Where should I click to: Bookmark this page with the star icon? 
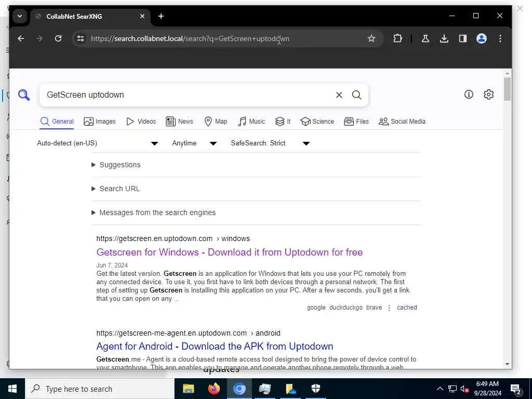[x=371, y=38]
